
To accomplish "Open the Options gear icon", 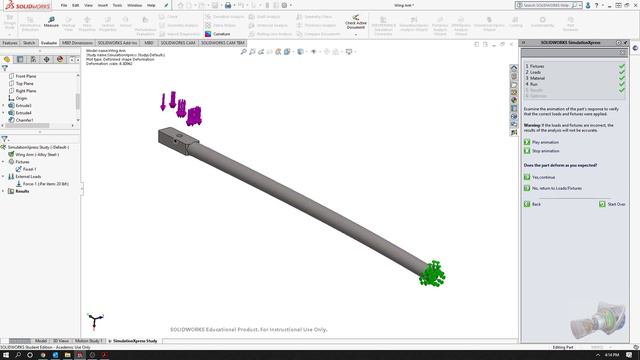I will [x=284, y=5].
